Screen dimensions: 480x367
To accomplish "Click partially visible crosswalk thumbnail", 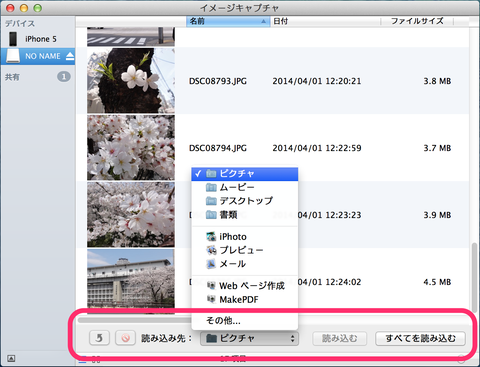I will [131, 37].
